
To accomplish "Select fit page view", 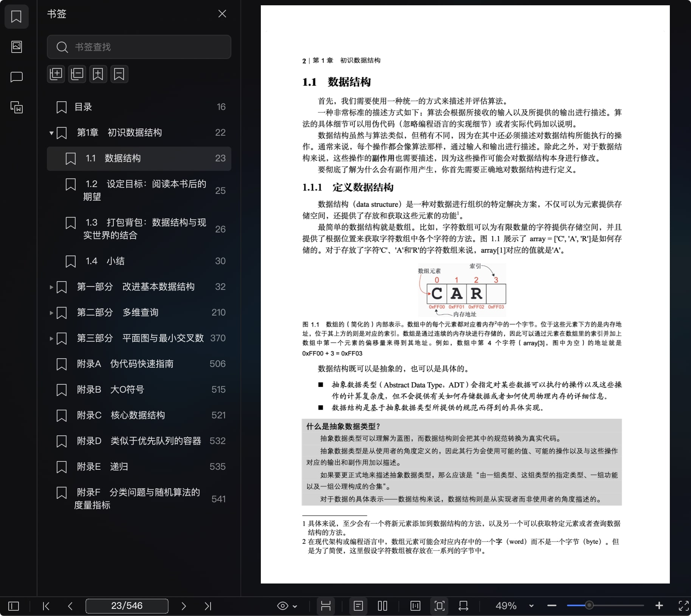I will 439,606.
